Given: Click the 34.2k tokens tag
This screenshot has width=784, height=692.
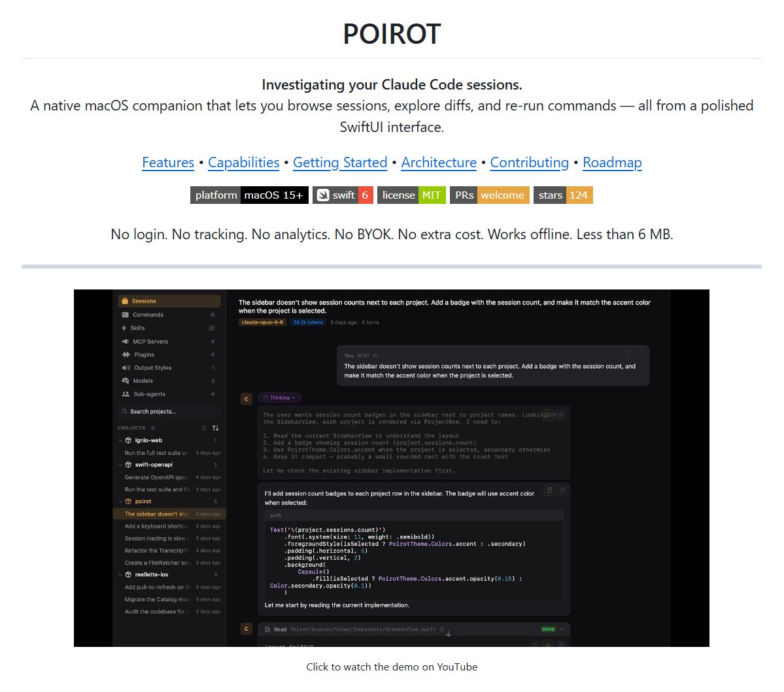Looking at the screenshot, I should click(308, 322).
